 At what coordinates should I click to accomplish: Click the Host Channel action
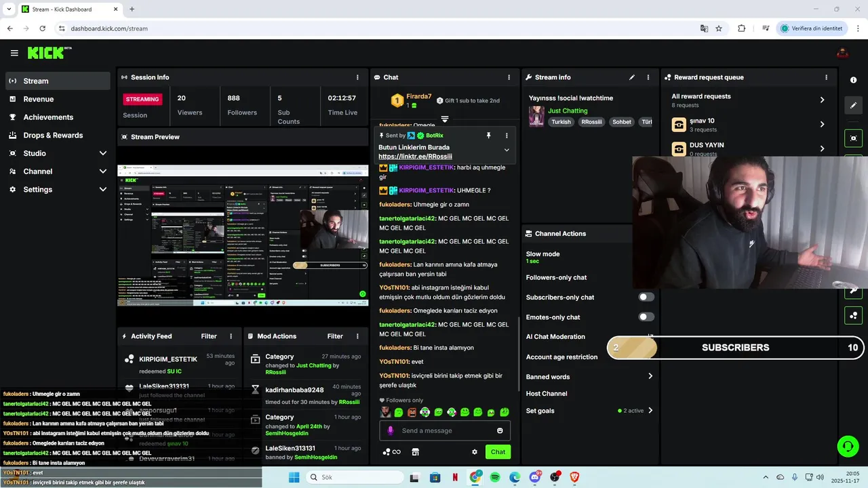[x=547, y=394]
